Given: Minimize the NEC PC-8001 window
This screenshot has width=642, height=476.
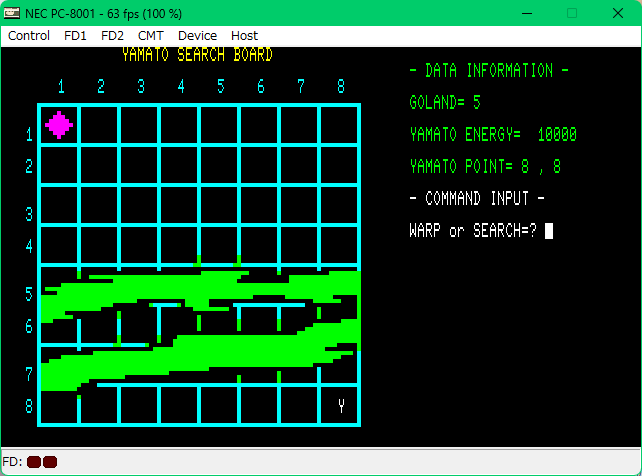Looking at the screenshot, I should pos(527,14).
